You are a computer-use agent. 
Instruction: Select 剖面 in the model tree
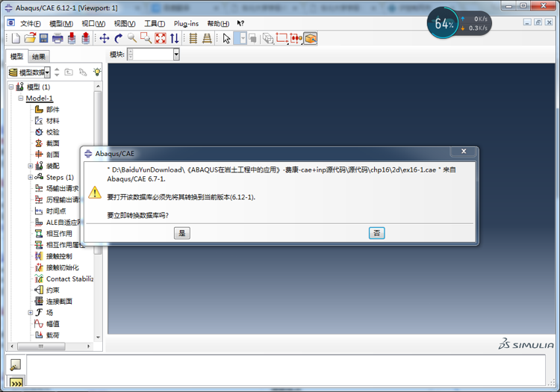(x=52, y=155)
